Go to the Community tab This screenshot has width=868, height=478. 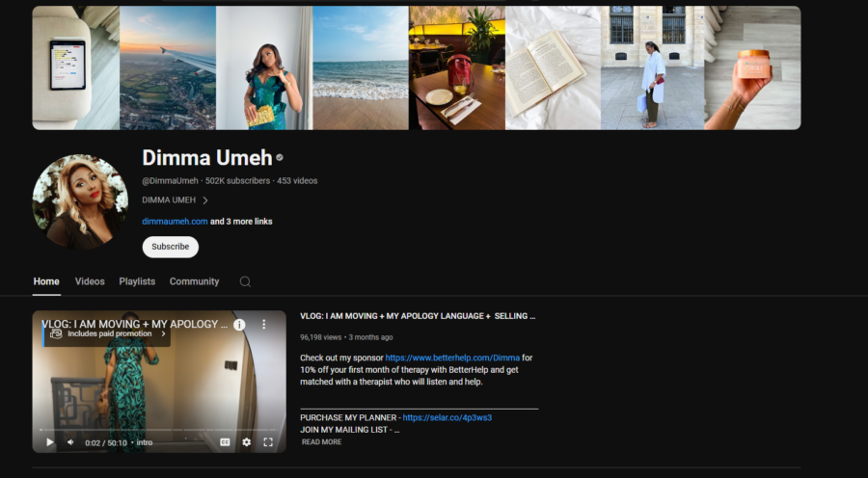point(194,281)
